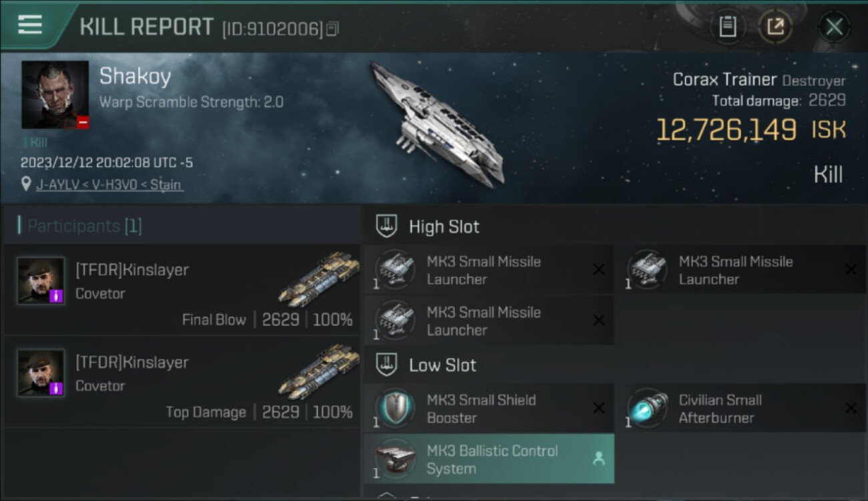This screenshot has width=868, height=501.
Task: Select the Participants [1] tab
Action: point(79,226)
